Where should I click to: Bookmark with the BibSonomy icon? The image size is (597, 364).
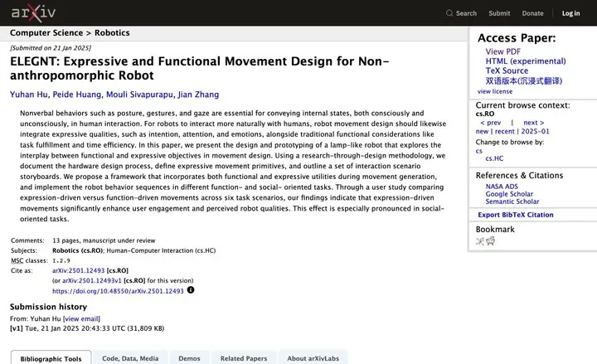point(480,241)
